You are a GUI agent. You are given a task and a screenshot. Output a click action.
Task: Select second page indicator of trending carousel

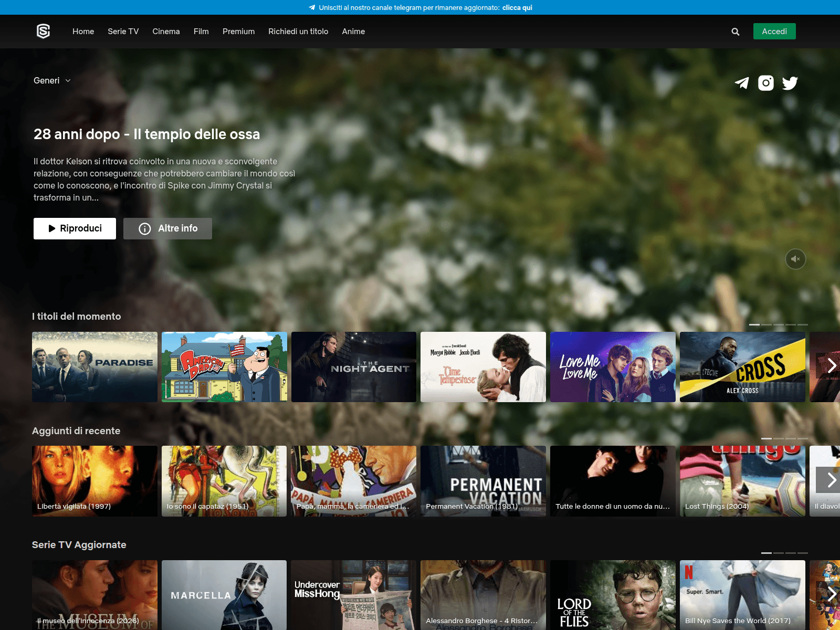(x=766, y=324)
